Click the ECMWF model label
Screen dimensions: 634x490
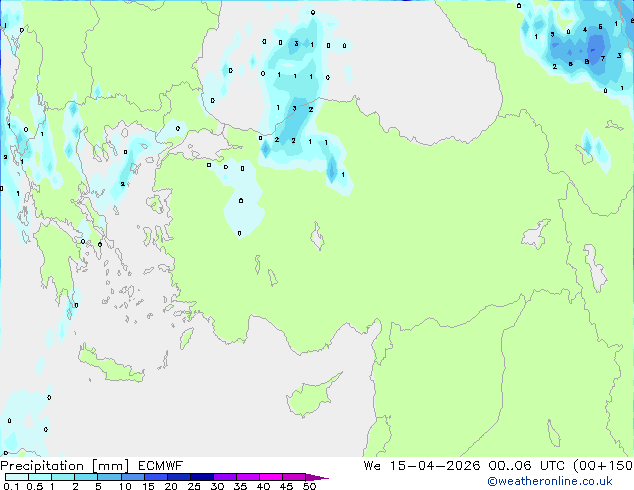[x=160, y=466]
